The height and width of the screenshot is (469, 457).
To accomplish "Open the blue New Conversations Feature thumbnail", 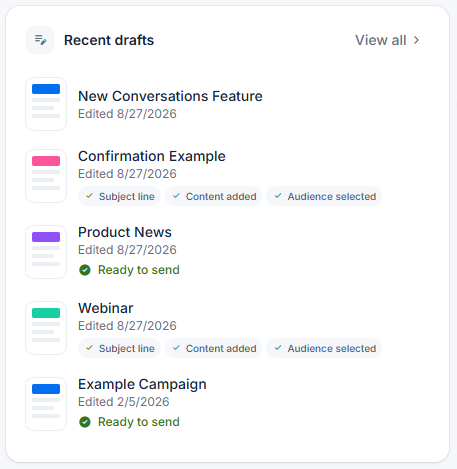I will tap(46, 104).
